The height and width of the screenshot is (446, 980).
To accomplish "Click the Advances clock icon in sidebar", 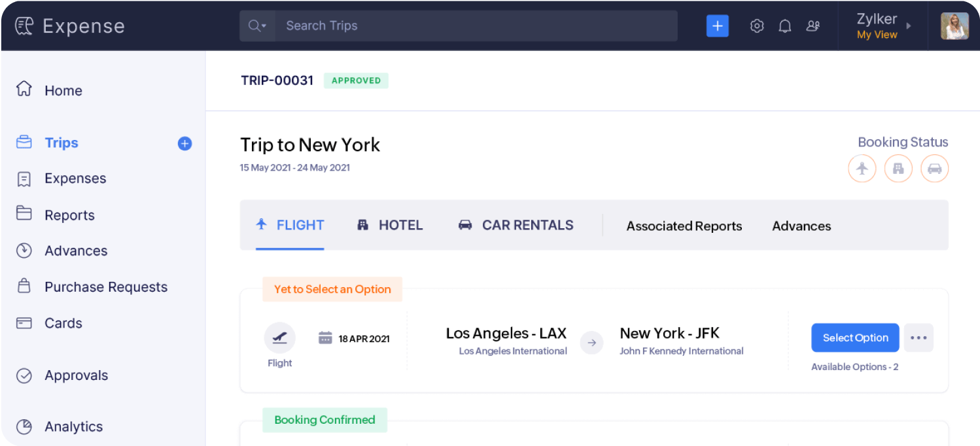I will (24, 250).
